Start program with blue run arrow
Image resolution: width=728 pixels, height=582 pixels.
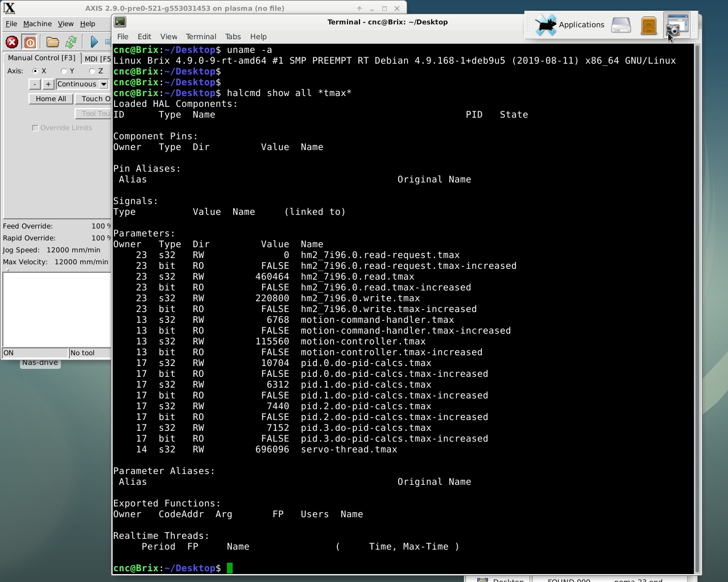pos(94,42)
